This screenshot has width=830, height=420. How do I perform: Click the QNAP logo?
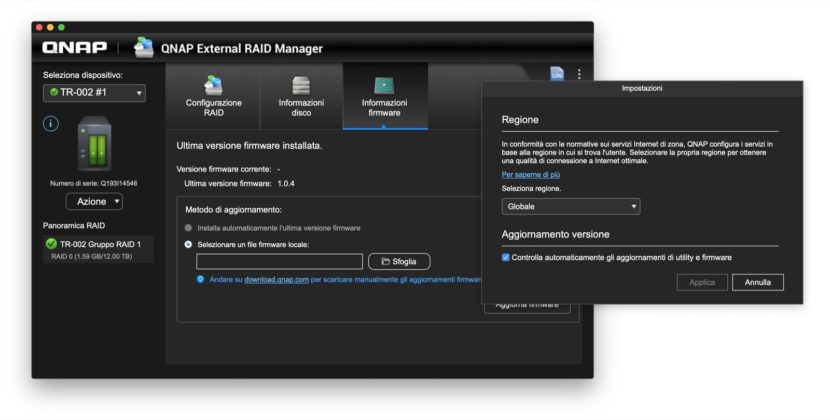[74, 48]
